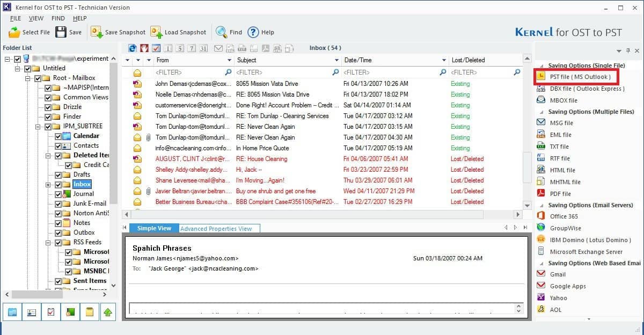Click the MSG file envelope icon
The width and height of the screenshot is (644, 335).
coord(541,123)
